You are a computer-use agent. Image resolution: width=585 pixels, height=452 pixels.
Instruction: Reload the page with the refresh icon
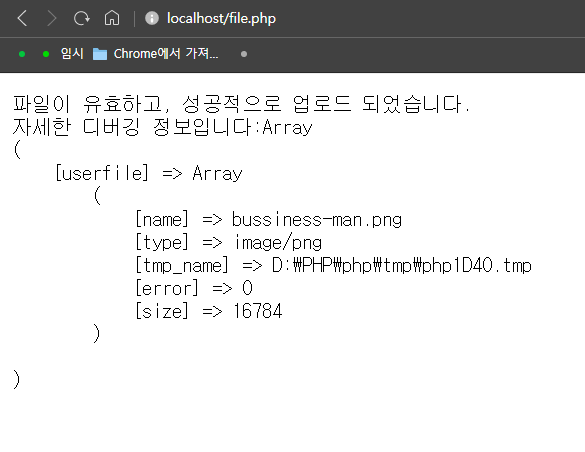81,18
